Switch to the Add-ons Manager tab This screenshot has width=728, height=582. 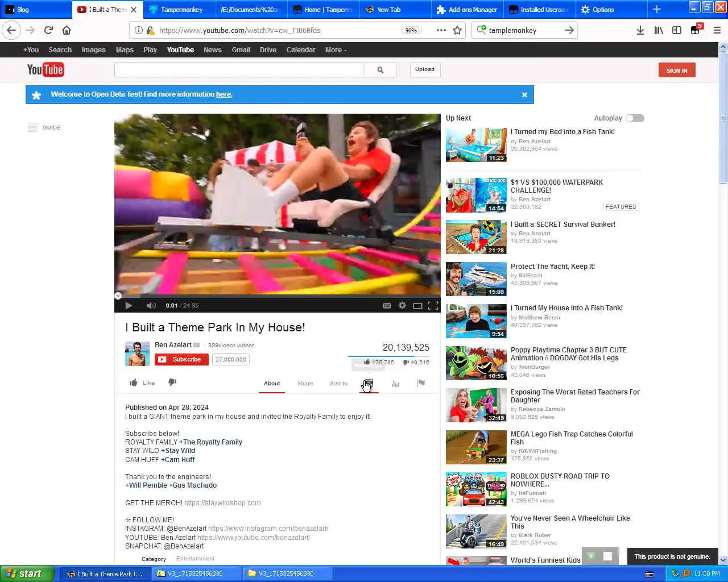point(467,10)
